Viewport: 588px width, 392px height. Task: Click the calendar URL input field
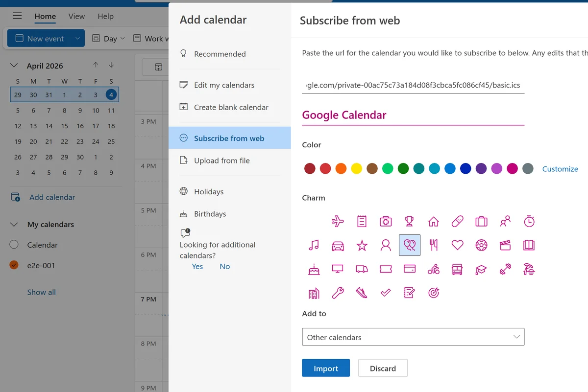(413, 84)
